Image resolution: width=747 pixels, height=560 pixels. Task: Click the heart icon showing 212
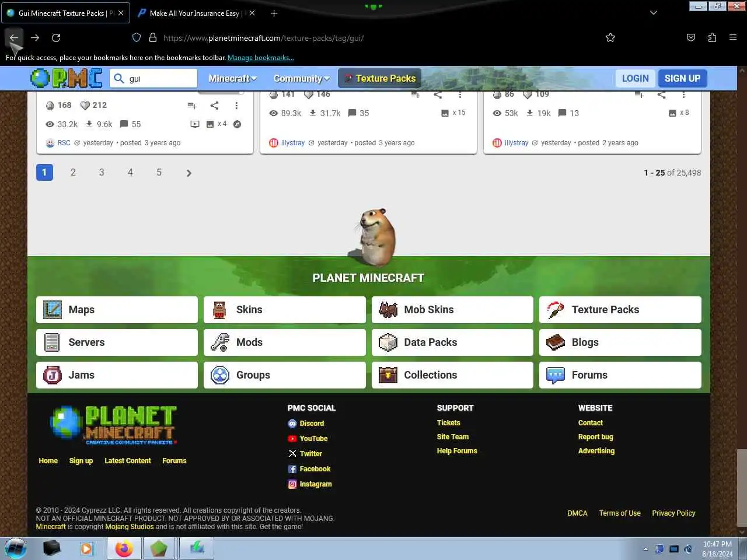(85, 106)
